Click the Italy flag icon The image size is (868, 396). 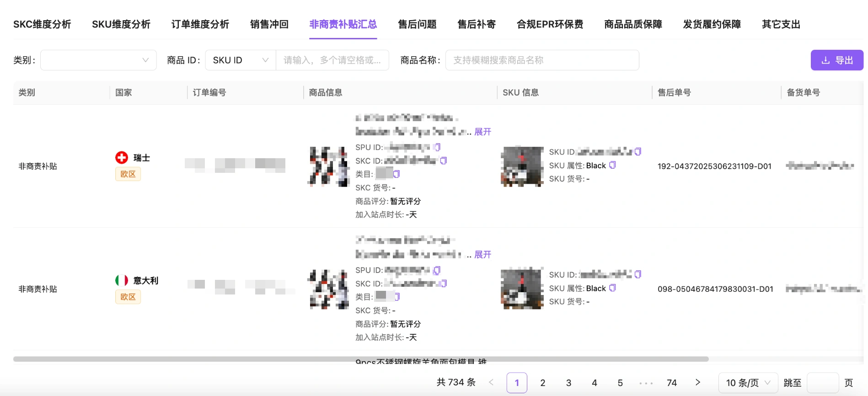[x=122, y=280]
